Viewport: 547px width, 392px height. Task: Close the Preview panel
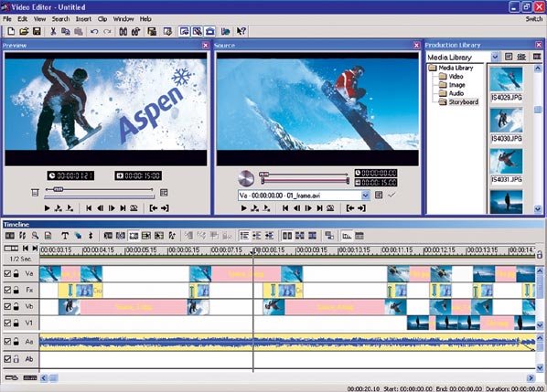[206, 46]
